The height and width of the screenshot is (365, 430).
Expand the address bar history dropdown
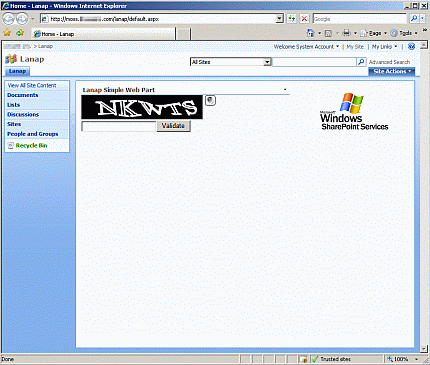(280, 19)
